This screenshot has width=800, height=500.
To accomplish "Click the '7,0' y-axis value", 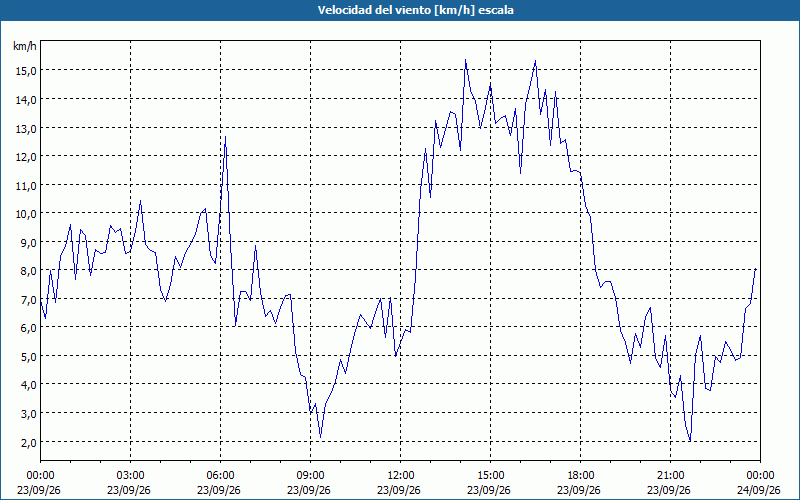I will [28, 299].
